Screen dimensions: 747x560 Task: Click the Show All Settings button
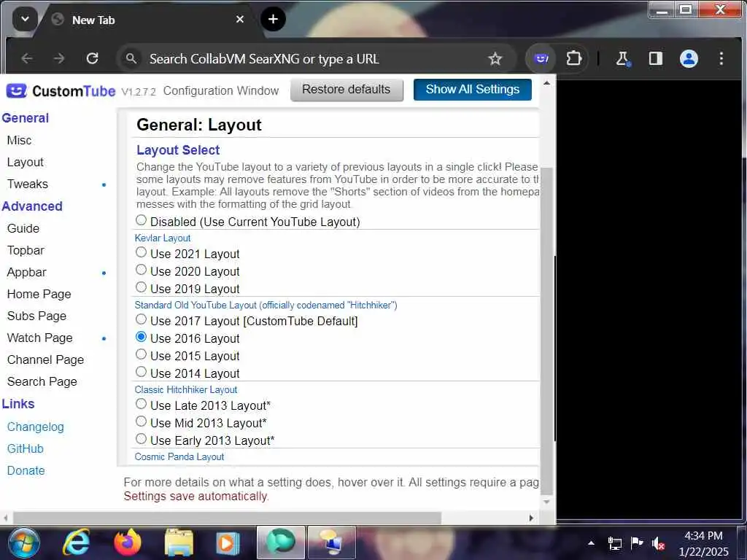point(473,90)
